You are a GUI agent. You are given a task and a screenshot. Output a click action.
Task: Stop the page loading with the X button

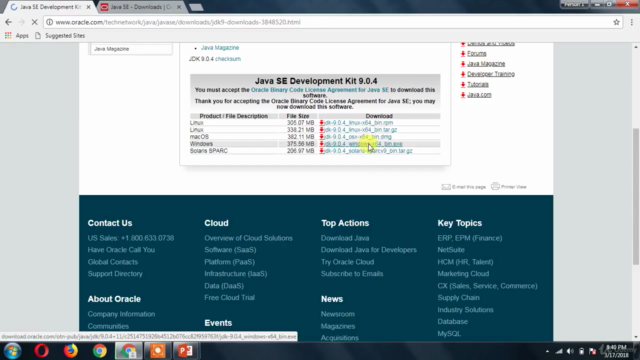34,22
